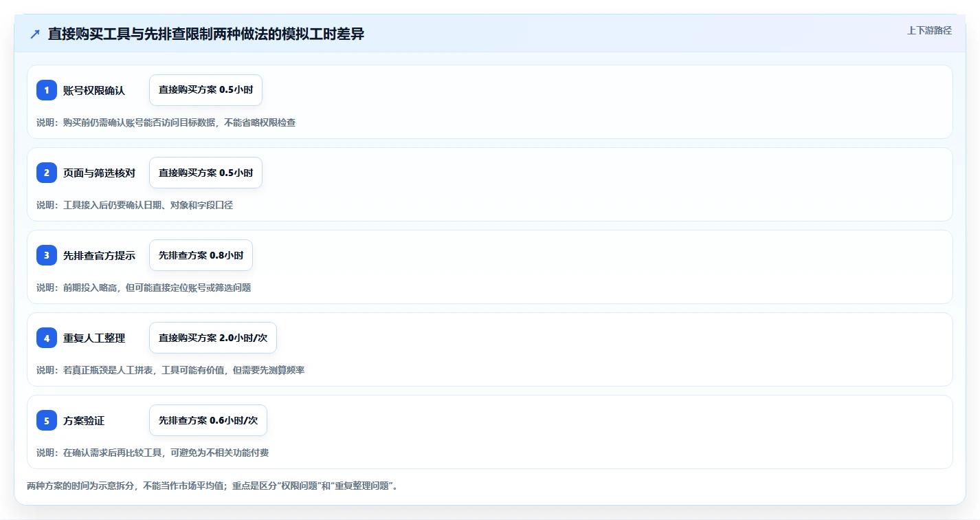
Task: Select step badge 5 for 方案验证
Action: pyautogui.click(x=47, y=420)
